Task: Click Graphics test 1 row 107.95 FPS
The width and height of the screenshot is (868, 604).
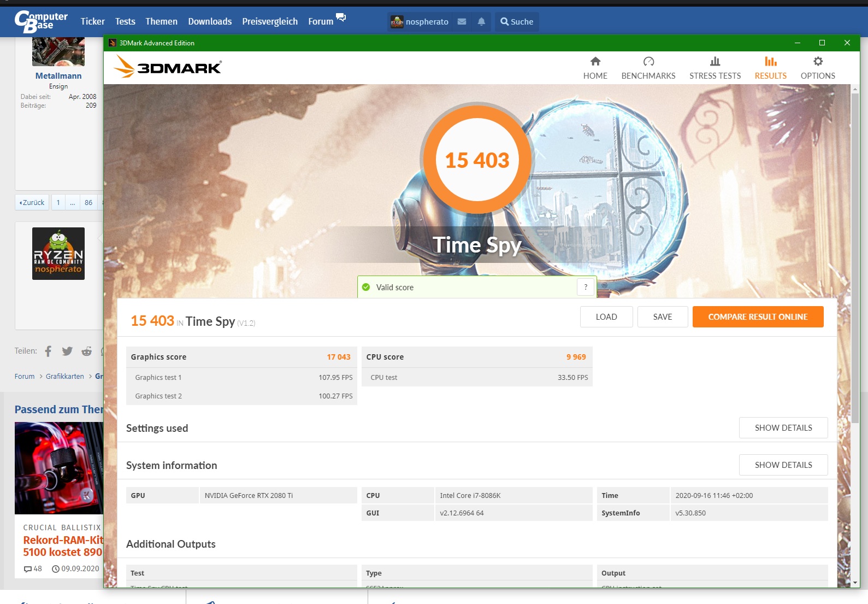Action: (241, 377)
